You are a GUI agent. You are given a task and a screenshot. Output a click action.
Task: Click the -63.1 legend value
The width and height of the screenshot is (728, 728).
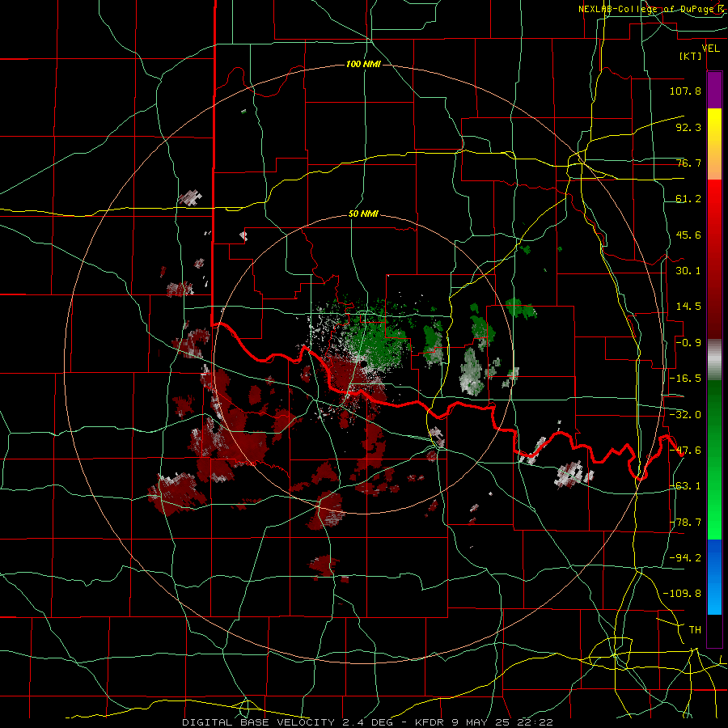tap(685, 486)
